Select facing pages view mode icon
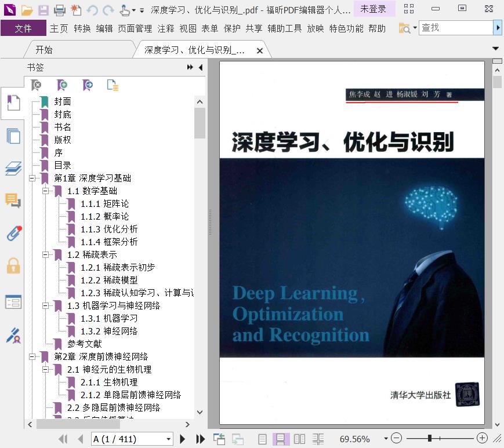The width and height of the screenshot is (504, 448). pyautogui.click(x=300, y=439)
